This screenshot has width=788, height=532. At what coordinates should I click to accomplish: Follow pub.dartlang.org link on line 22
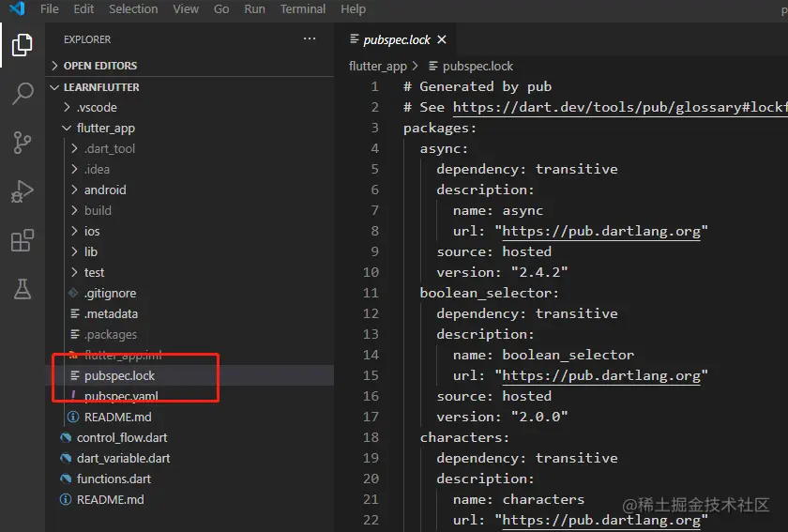tap(601, 520)
